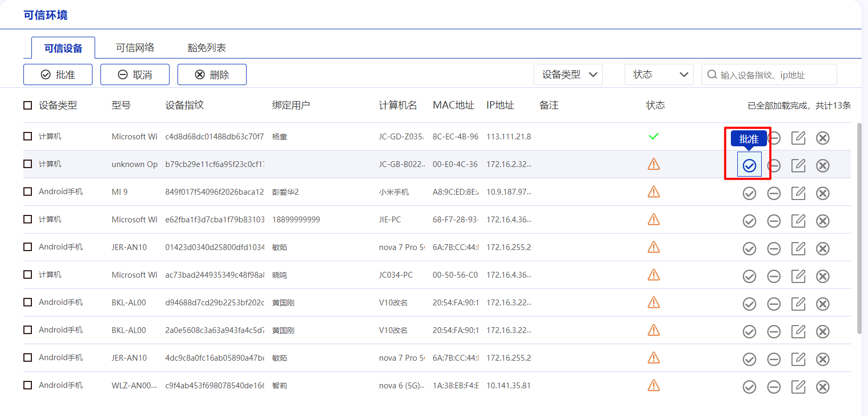Approve the JIE-PC computer
Viewport: 868px width, 416px height.
coord(749,221)
